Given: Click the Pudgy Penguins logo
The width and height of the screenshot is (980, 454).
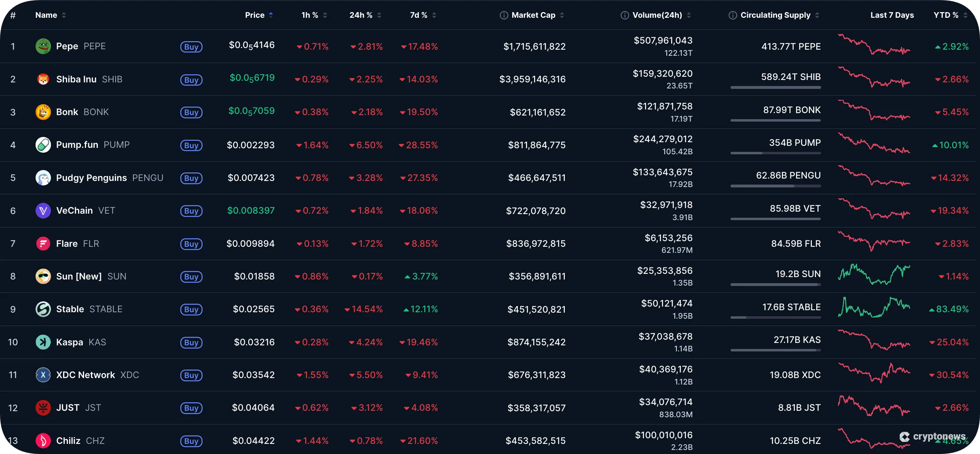Looking at the screenshot, I should (43, 178).
